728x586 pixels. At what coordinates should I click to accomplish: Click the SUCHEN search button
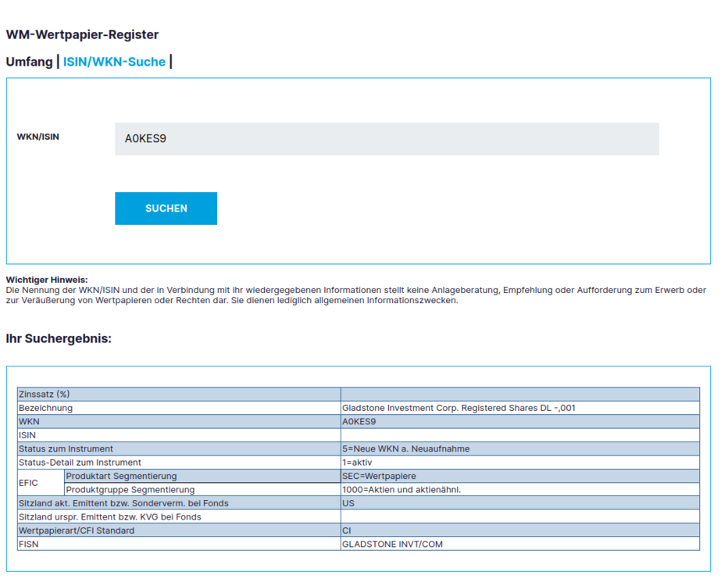tap(166, 209)
